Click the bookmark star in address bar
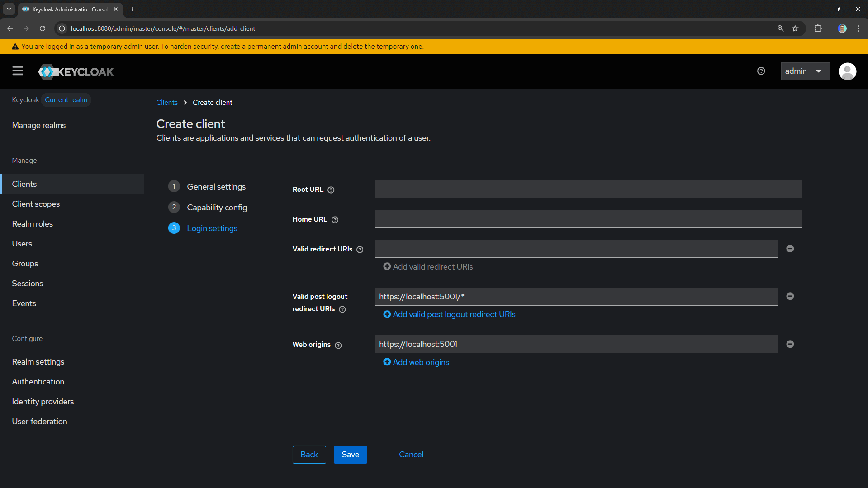Image resolution: width=868 pixels, height=488 pixels. pos(796,28)
